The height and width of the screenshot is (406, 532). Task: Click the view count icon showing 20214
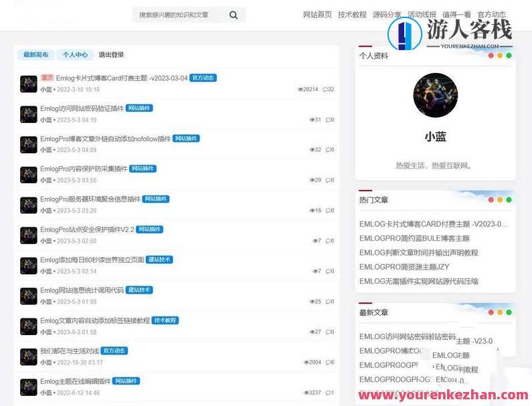(x=300, y=90)
